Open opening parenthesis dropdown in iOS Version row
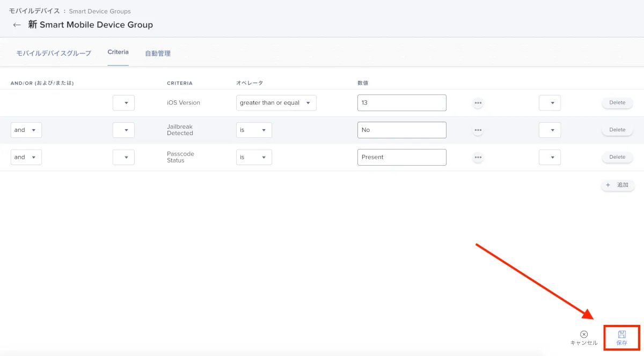This screenshot has width=644, height=356. click(123, 103)
